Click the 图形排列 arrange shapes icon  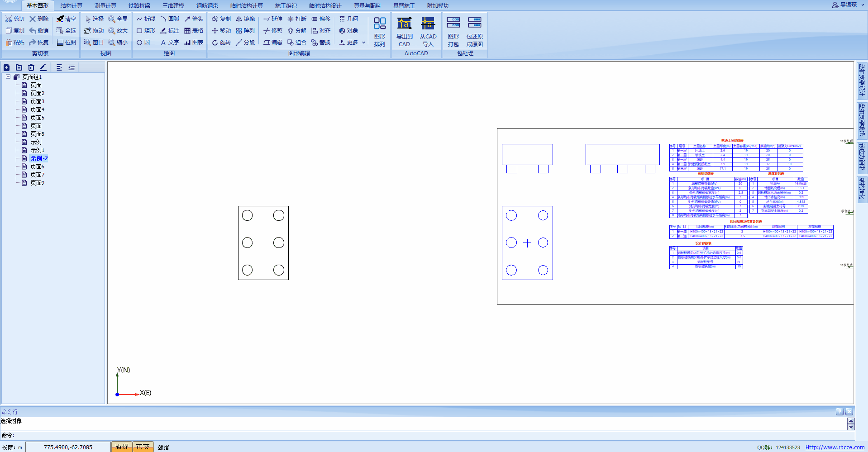(379, 32)
